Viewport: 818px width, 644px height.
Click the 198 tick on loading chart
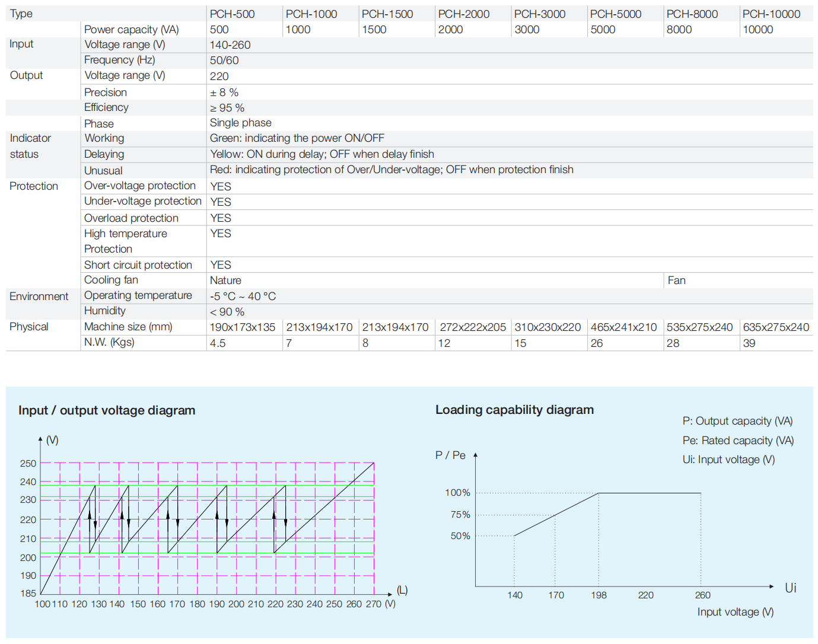tap(599, 595)
